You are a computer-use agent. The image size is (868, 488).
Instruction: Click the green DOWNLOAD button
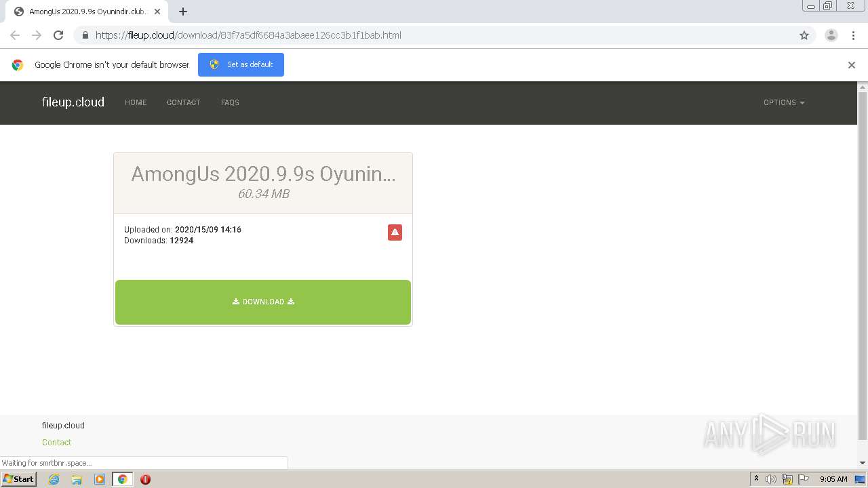pos(263,302)
